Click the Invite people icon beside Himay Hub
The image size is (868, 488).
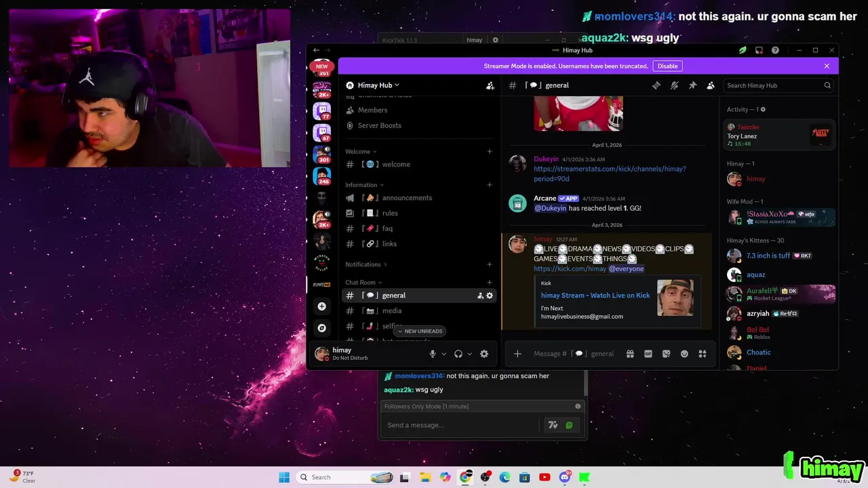pos(490,85)
